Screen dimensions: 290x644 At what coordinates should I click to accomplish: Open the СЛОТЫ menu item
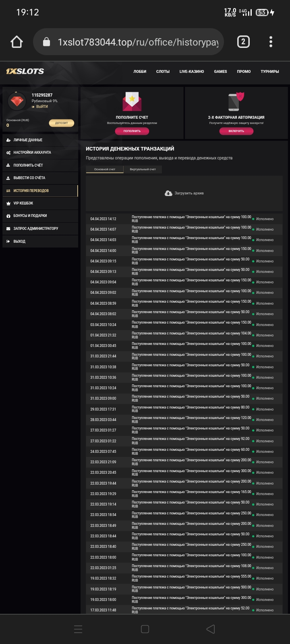pos(163,72)
